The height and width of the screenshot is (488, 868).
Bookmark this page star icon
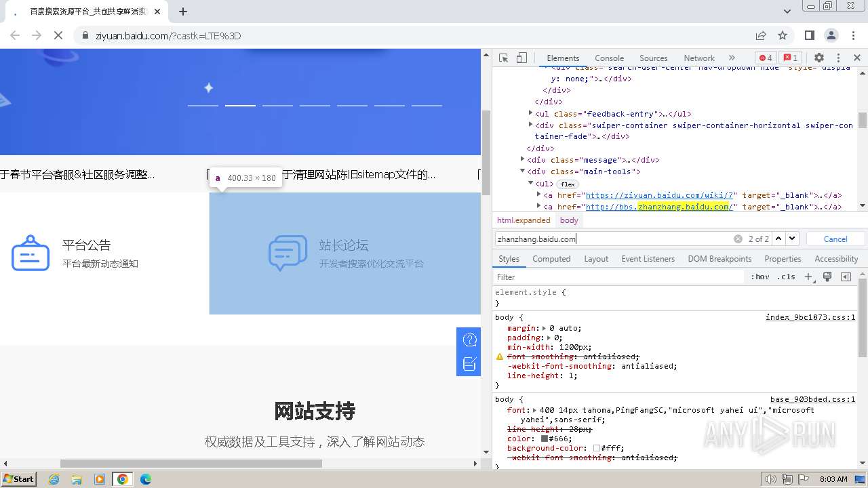(x=783, y=35)
